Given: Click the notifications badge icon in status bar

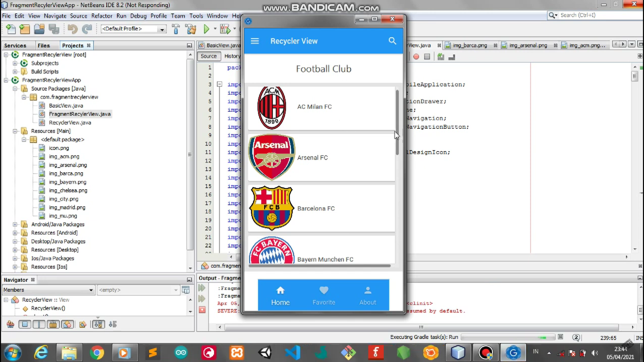Looking at the screenshot, I should click(x=576, y=337).
